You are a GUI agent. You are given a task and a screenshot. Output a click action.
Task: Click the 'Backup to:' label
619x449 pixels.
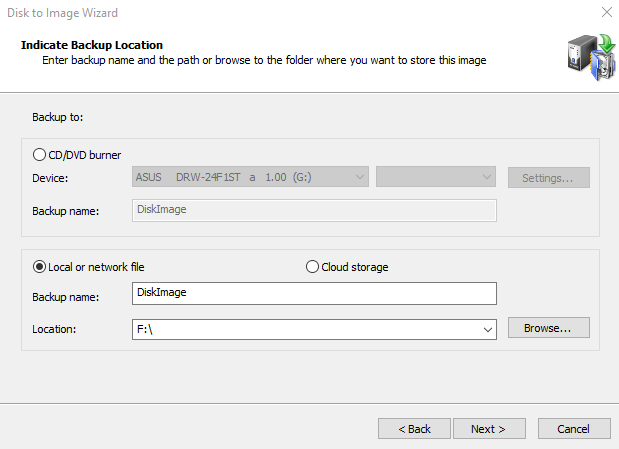coord(58,117)
